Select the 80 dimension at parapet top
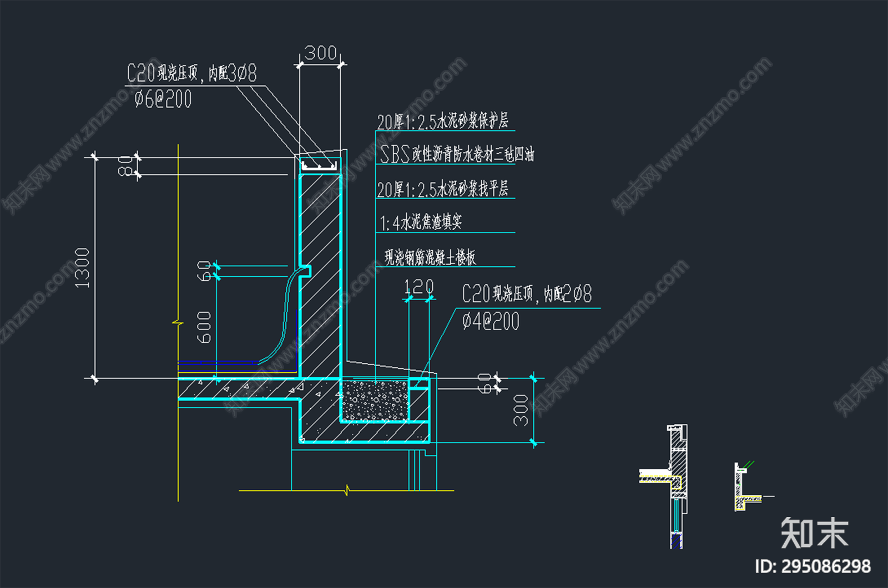The width and height of the screenshot is (888, 588). point(125,165)
